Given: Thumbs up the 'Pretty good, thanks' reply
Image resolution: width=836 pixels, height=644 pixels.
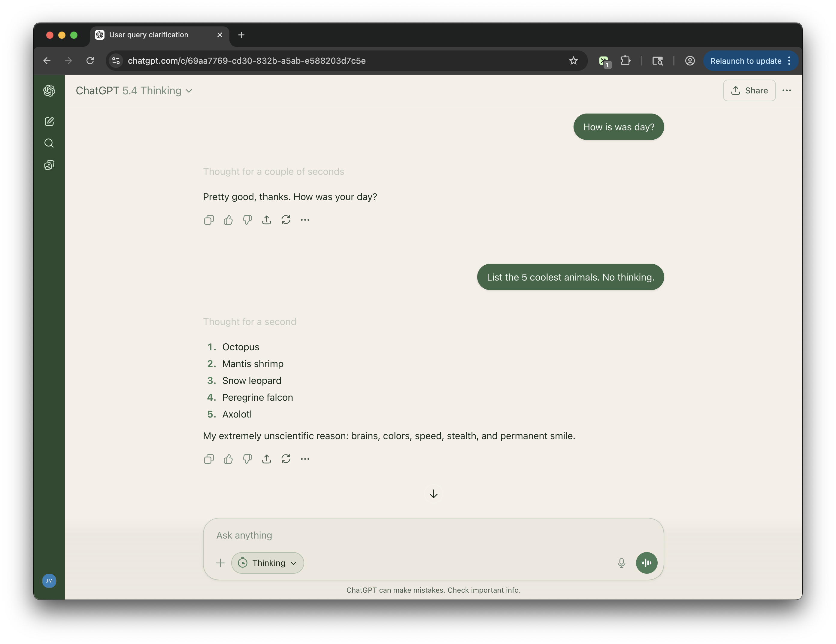Looking at the screenshot, I should click(228, 220).
